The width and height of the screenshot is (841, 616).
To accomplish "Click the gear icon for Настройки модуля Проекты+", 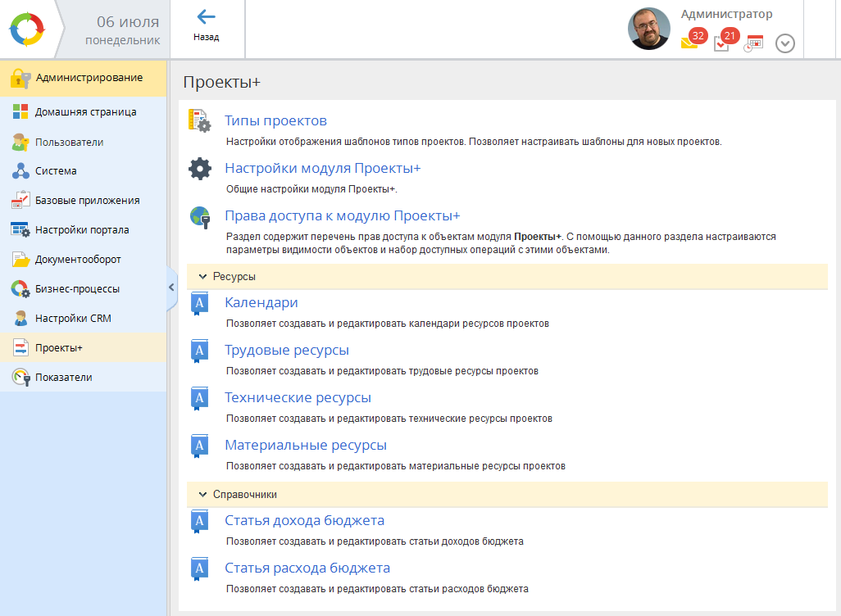I will click(200, 169).
